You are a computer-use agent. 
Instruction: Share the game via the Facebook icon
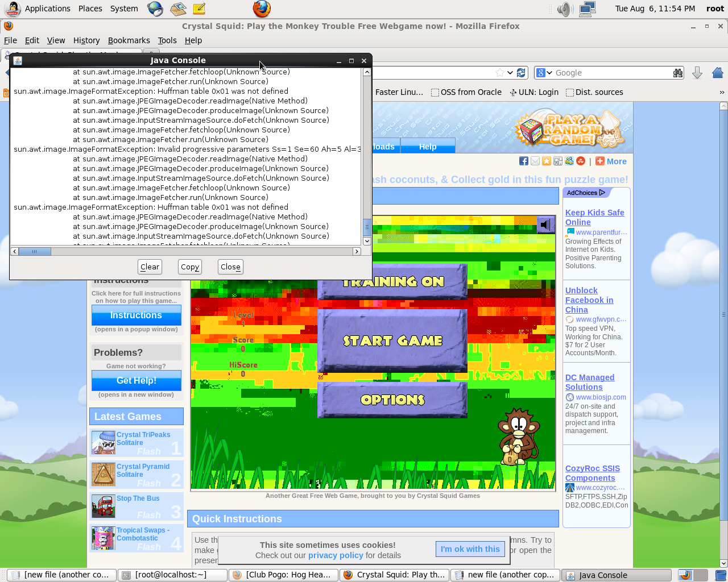tap(523, 161)
